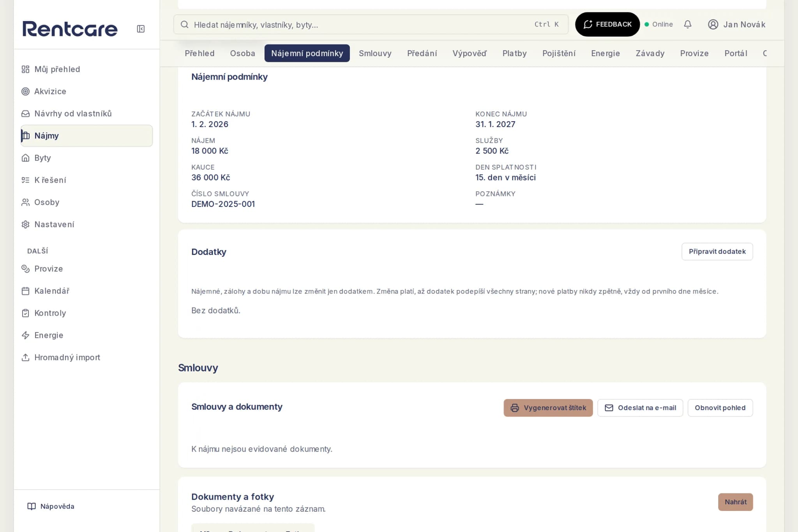This screenshot has height=532, width=798.
Task: Click the search magnifier icon
Action: [x=185, y=25]
